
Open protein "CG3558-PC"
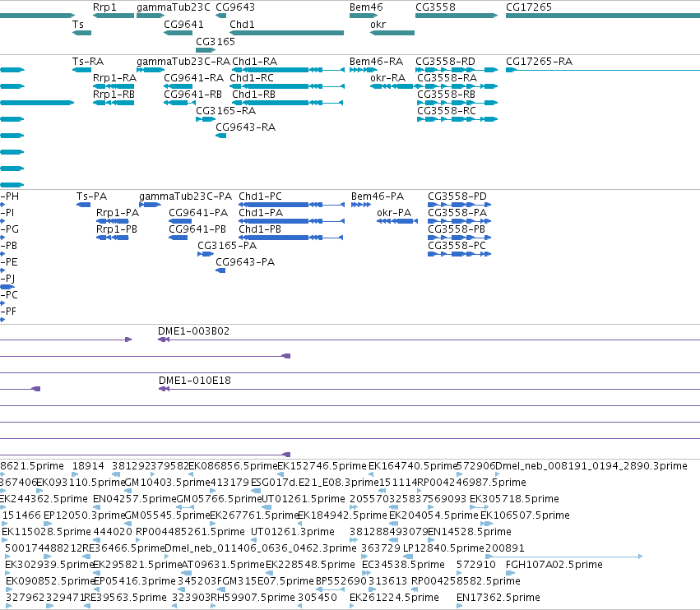pos(457,246)
